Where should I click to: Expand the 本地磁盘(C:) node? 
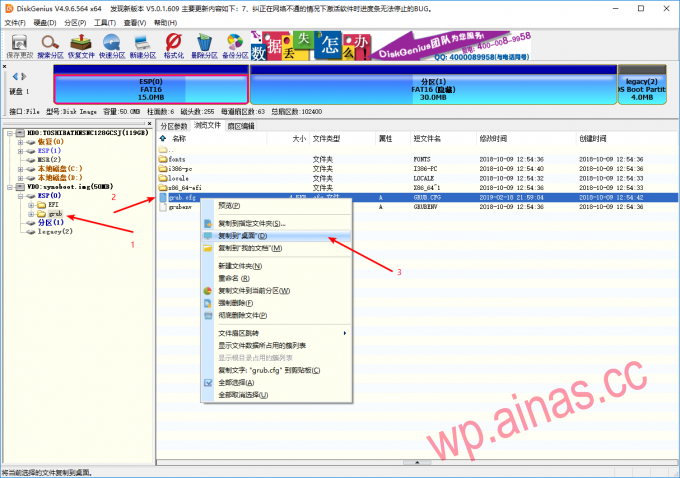coord(20,169)
